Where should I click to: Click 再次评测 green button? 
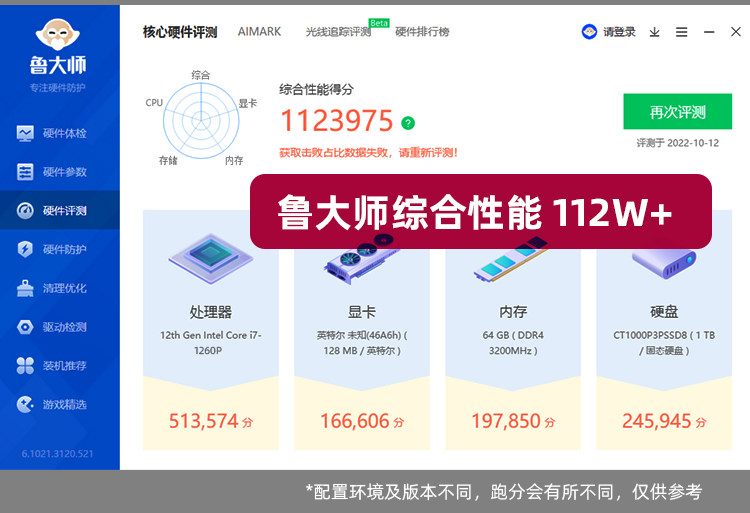tap(677, 111)
